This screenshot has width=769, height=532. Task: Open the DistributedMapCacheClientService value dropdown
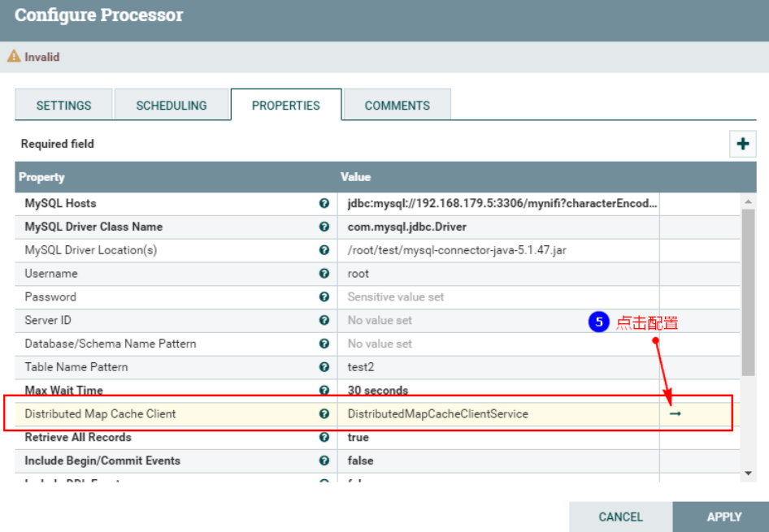click(x=498, y=414)
